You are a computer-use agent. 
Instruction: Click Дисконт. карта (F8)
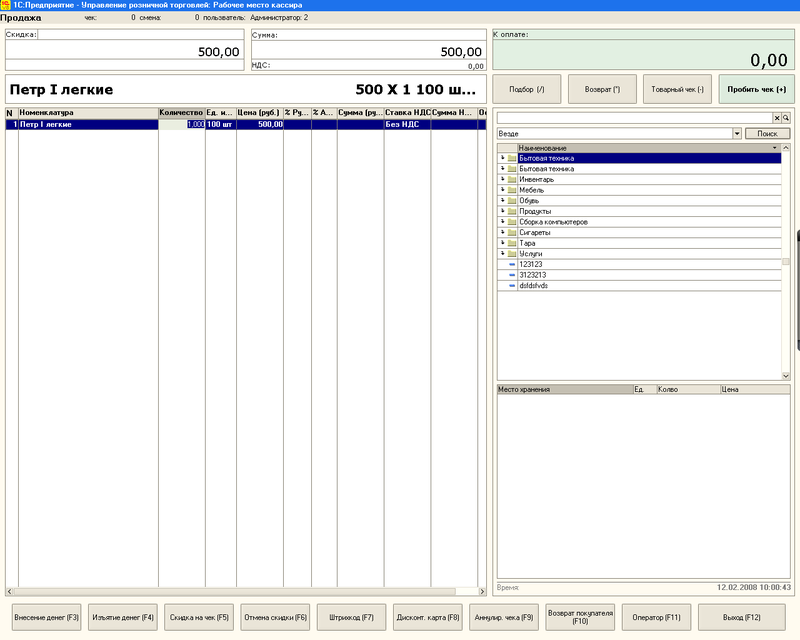428,618
